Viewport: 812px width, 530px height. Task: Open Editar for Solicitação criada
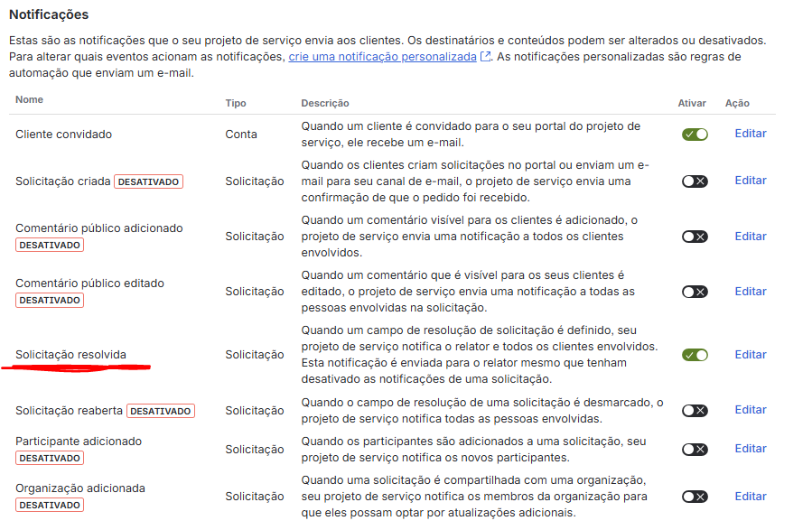[750, 181]
